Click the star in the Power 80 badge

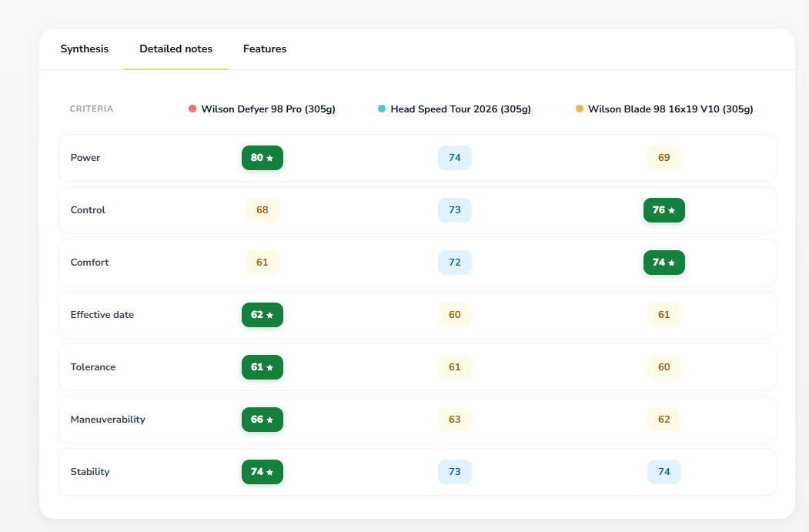point(270,159)
